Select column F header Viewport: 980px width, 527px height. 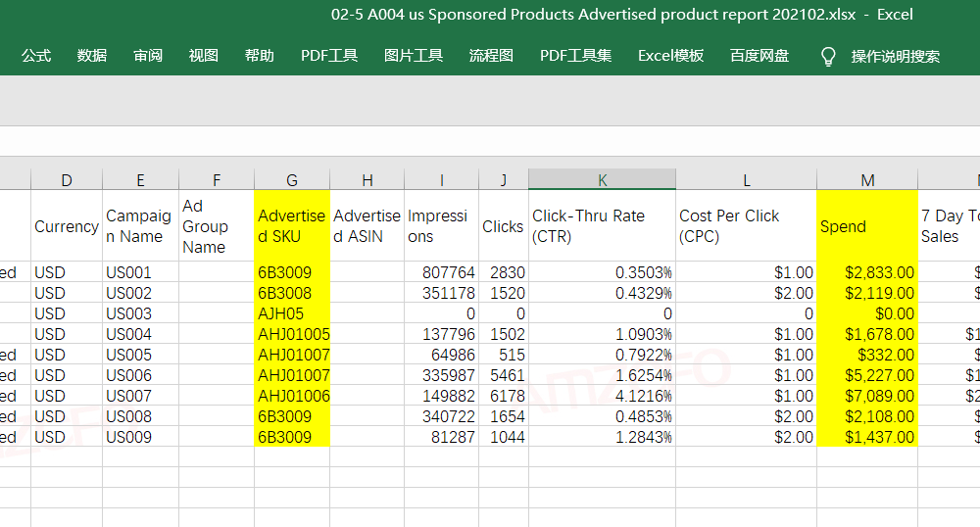point(217,180)
